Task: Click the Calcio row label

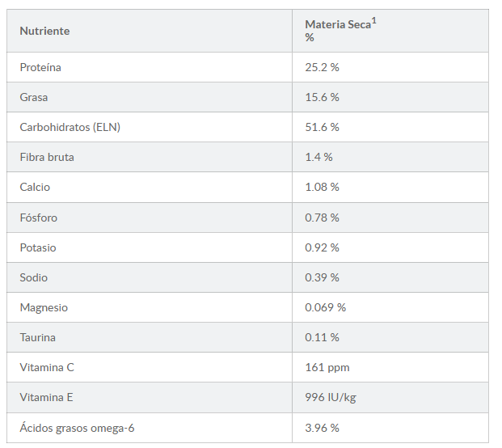Action: click(35, 187)
